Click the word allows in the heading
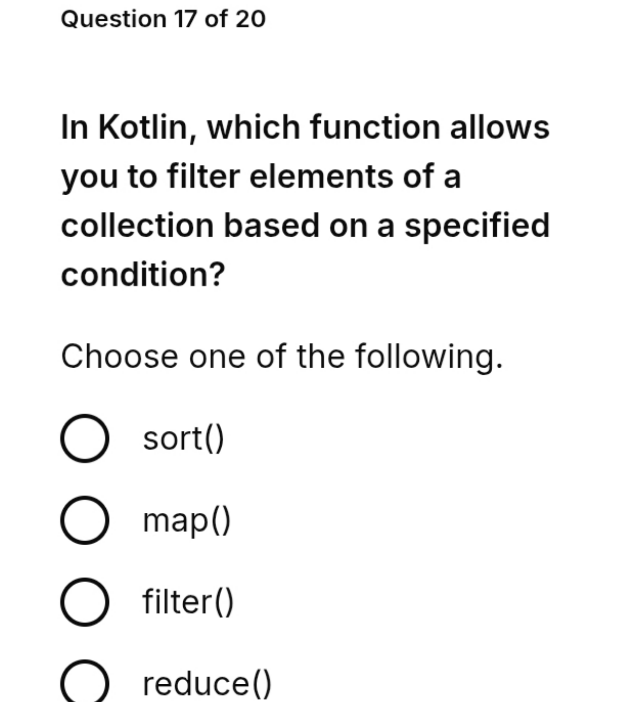640x702 pixels. (x=500, y=127)
